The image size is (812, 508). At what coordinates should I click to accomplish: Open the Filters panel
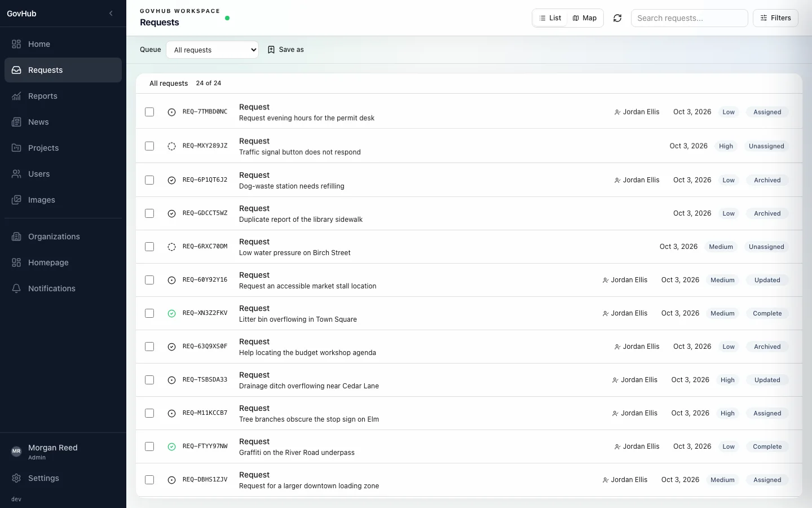(775, 18)
